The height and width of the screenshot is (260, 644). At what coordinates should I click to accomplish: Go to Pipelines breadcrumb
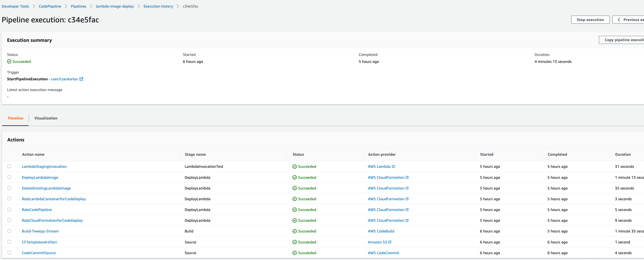(79, 6)
